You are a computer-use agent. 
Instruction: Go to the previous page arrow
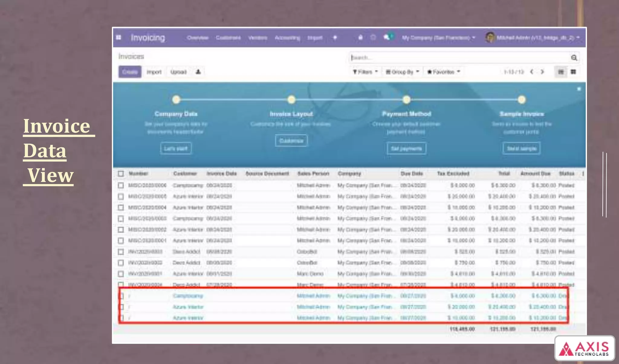coord(532,72)
